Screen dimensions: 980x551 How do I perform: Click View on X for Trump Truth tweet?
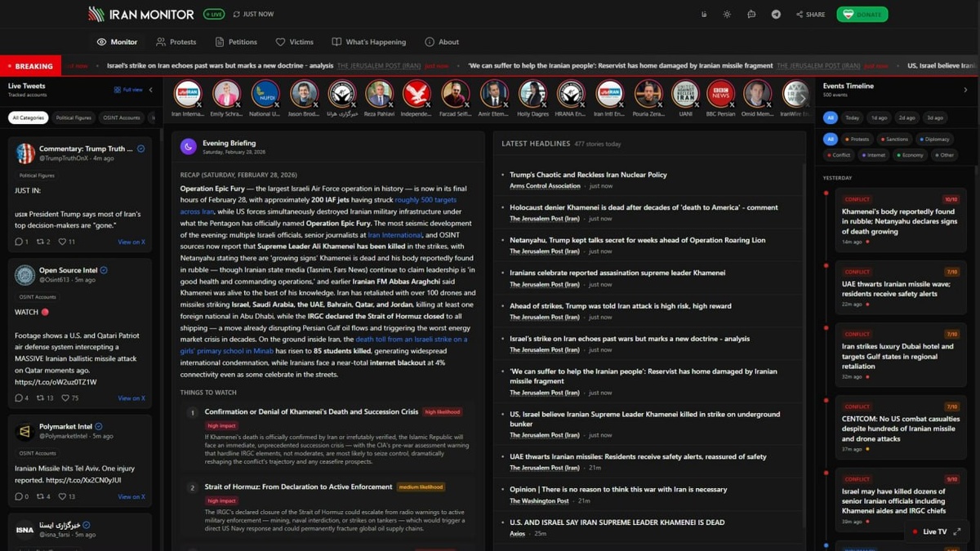pos(131,242)
